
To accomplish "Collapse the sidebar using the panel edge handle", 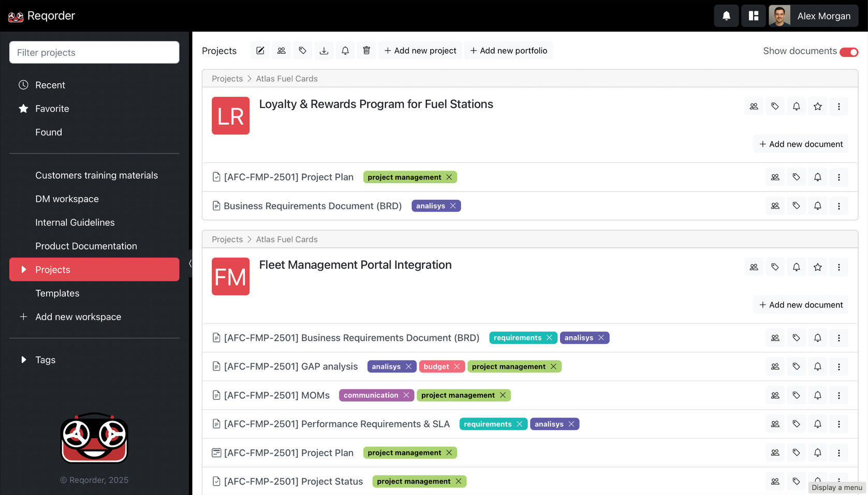I will (x=190, y=264).
